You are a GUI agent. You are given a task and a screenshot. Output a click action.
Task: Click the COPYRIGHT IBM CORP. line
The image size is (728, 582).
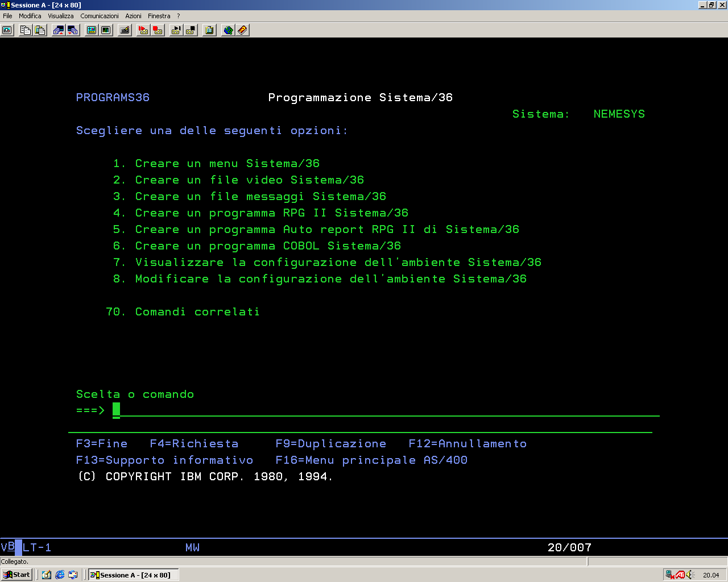[x=205, y=477]
